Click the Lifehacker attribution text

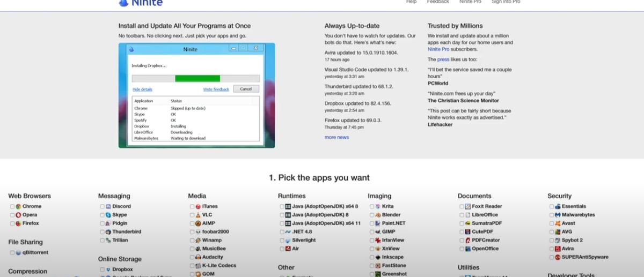click(440, 124)
